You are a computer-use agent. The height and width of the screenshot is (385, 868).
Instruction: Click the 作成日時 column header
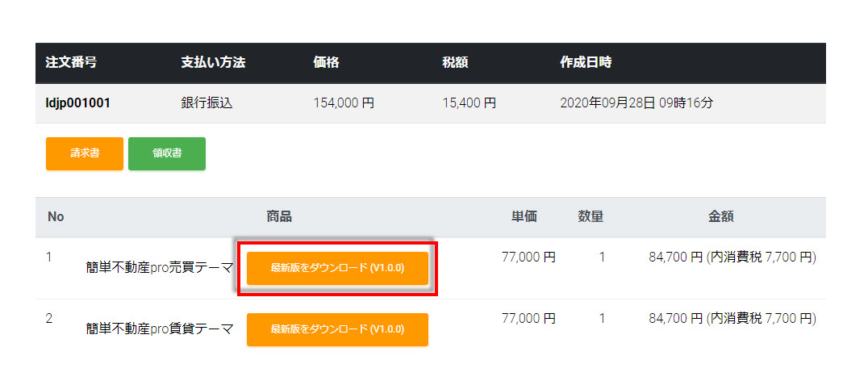(x=586, y=62)
